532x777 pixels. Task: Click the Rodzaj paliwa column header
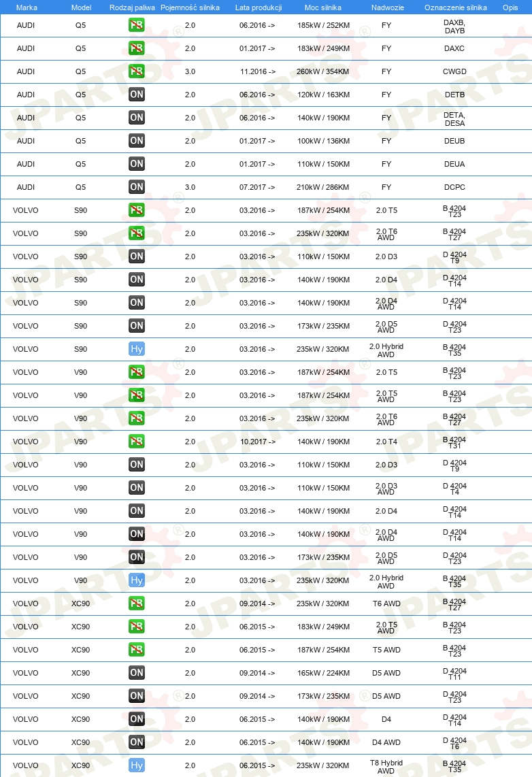point(132,7)
